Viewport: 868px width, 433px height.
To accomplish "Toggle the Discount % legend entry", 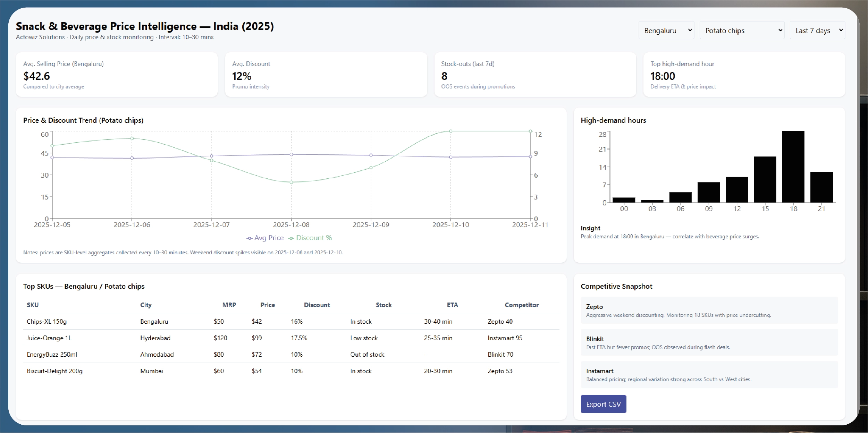I will tap(310, 238).
